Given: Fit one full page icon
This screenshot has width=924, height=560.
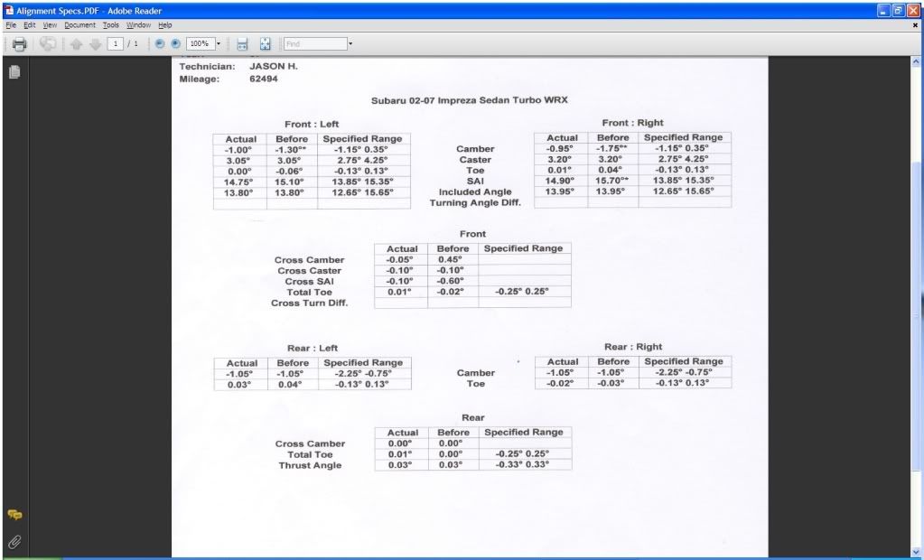Looking at the screenshot, I should (x=266, y=44).
